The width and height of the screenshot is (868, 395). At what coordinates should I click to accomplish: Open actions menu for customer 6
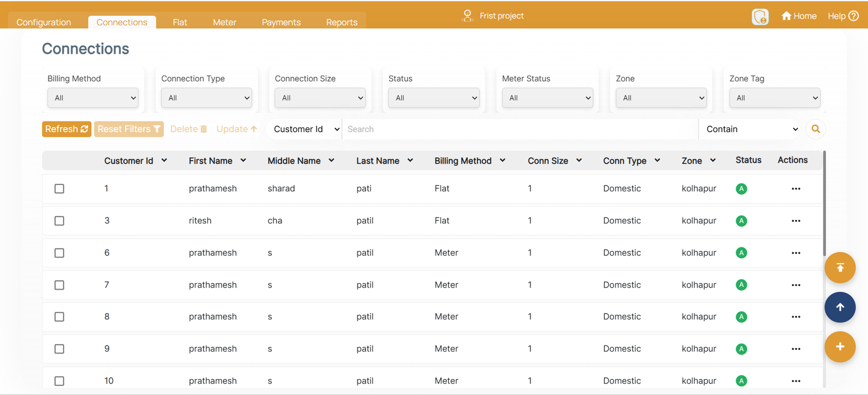795,253
